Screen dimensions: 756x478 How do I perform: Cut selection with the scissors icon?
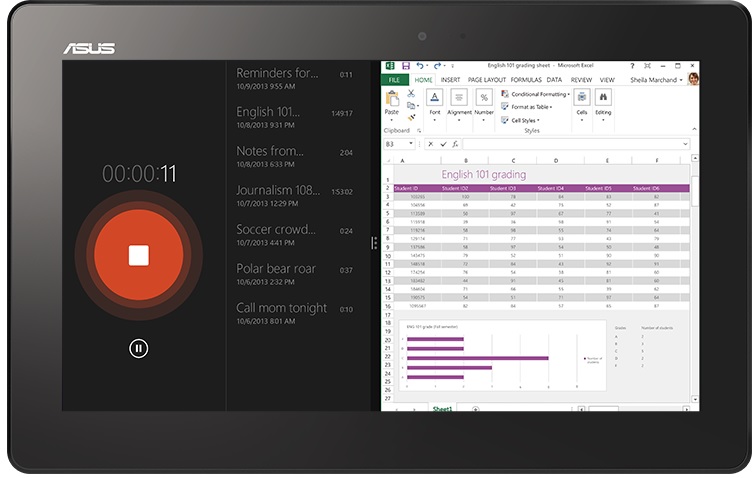tap(411, 94)
